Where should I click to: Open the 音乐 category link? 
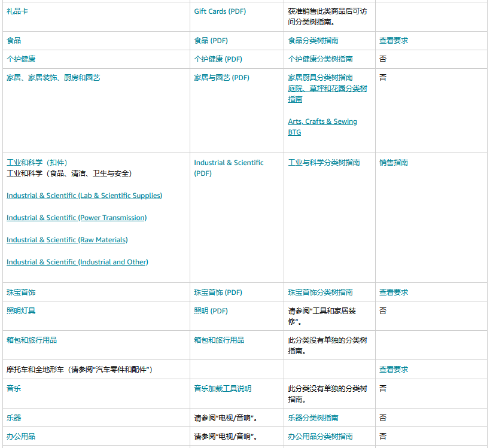pos(14,389)
